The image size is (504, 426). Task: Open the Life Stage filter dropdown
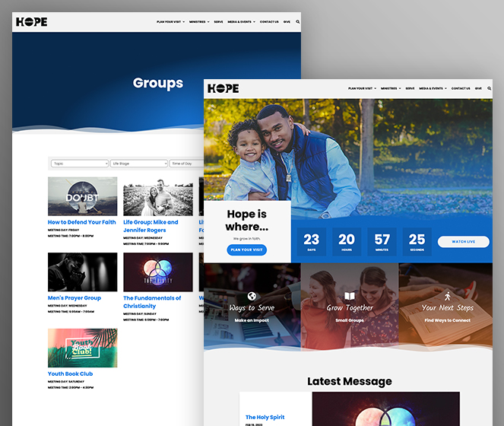139,164
